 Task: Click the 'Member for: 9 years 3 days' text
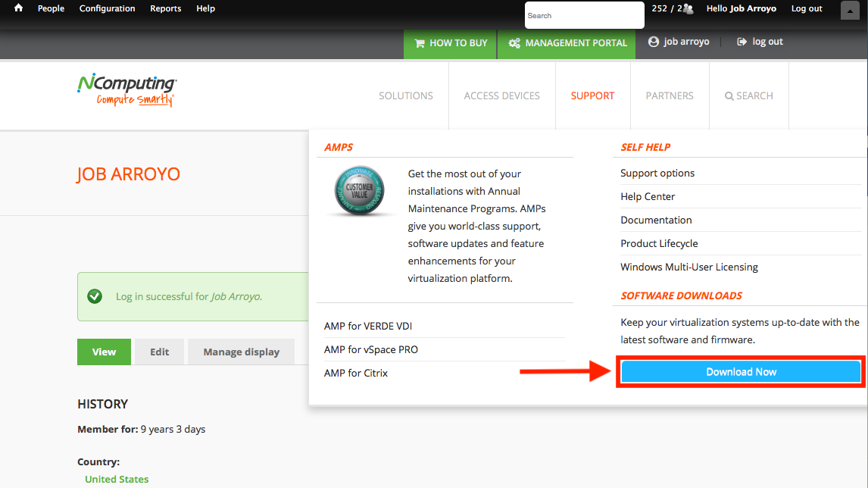(141, 430)
